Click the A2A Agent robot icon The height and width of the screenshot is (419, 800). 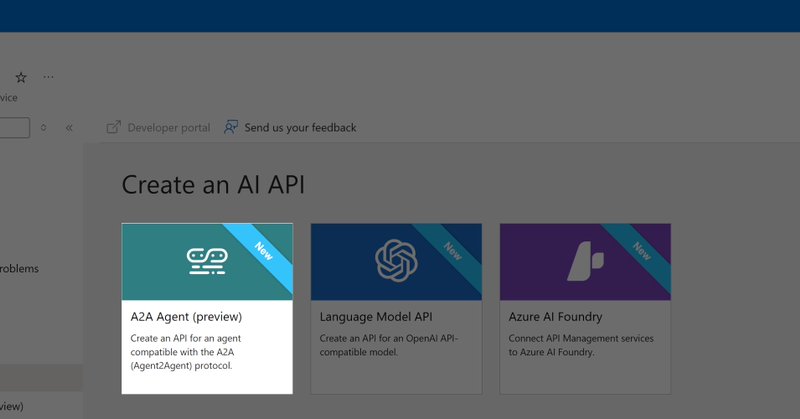207,261
